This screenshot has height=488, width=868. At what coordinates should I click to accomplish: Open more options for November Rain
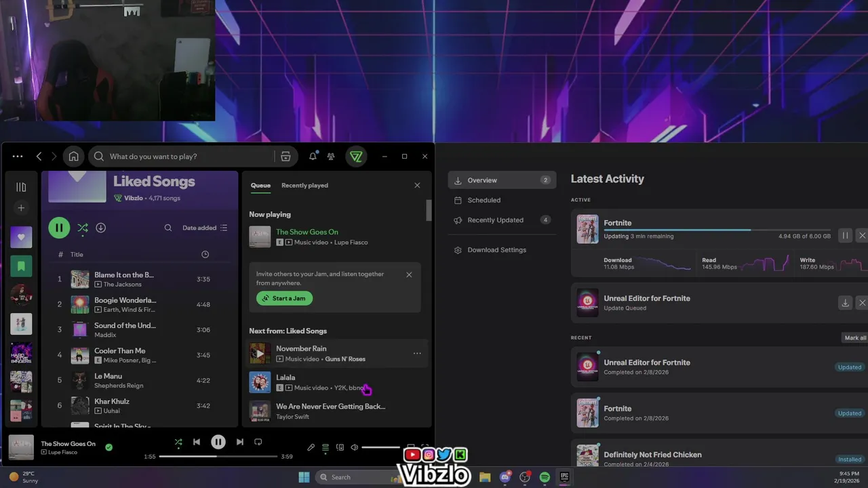(417, 353)
